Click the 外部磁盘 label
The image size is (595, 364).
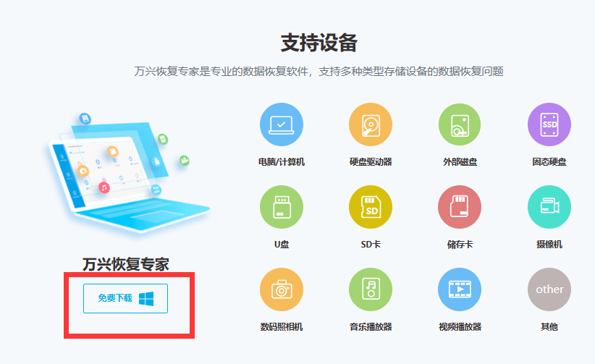[460, 162]
